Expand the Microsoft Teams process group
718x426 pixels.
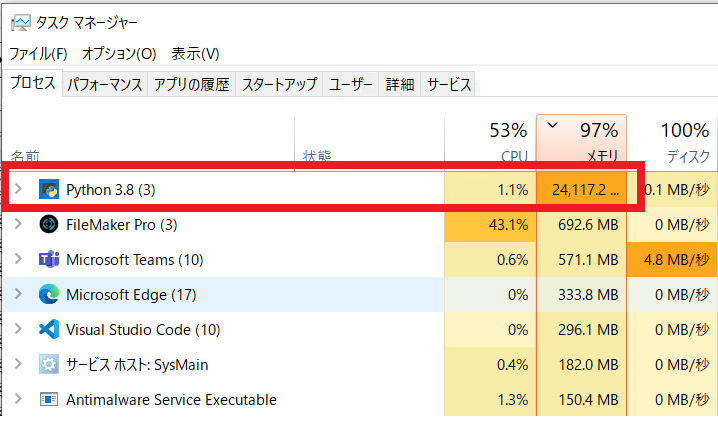click(18, 258)
